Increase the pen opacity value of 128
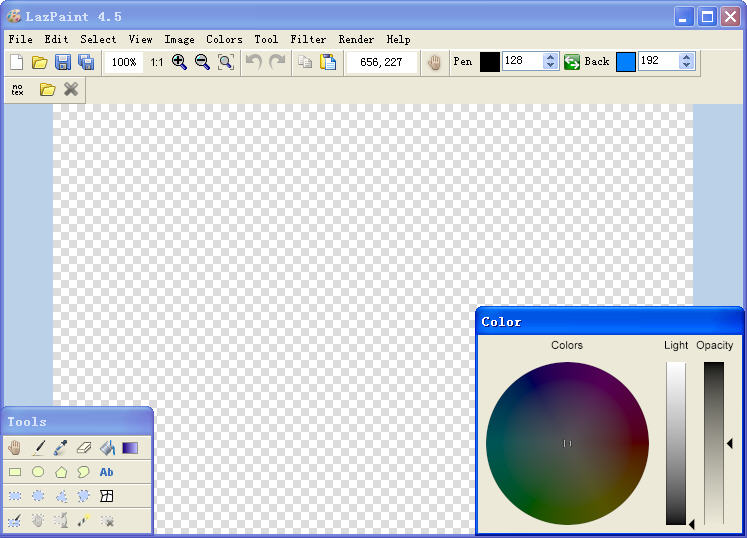The image size is (747, 538). click(551, 57)
